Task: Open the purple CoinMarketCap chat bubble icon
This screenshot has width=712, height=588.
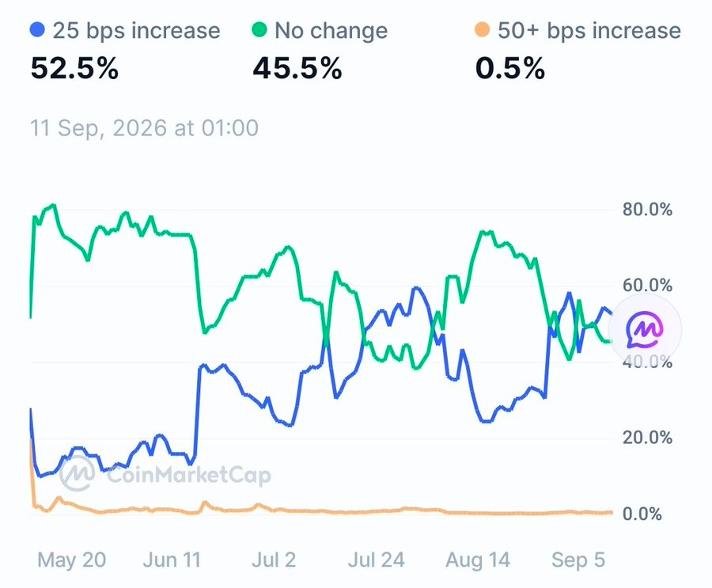Action: pos(644,329)
